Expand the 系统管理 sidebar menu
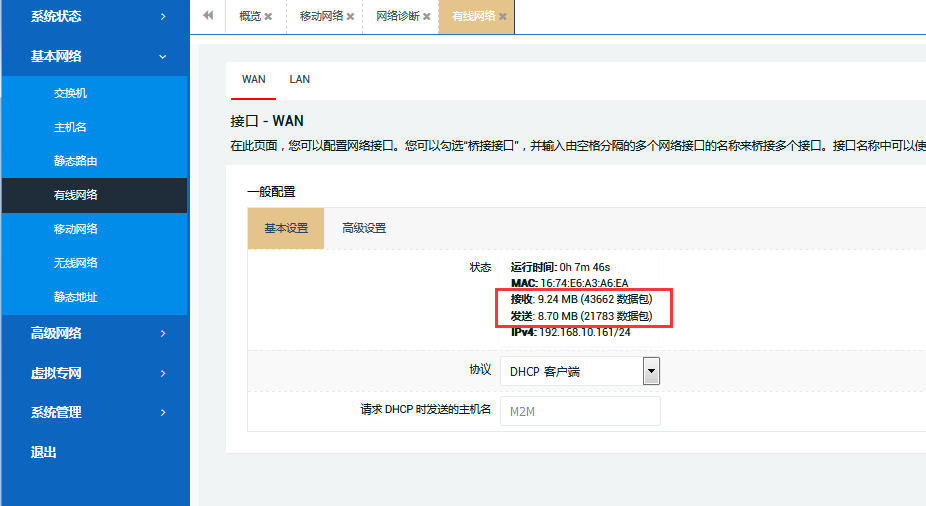926x506 pixels. [x=94, y=412]
